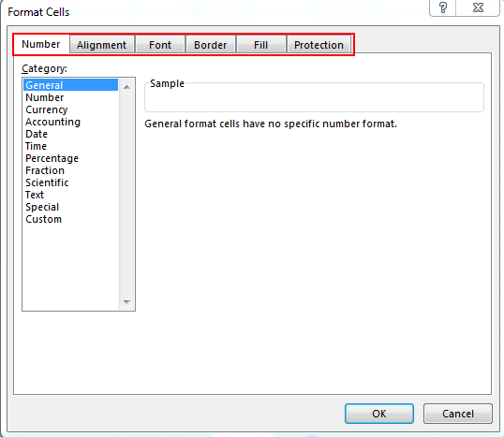Screen dimensions: 504x437
Task: Open the Font tab
Action: pyautogui.click(x=160, y=45)
